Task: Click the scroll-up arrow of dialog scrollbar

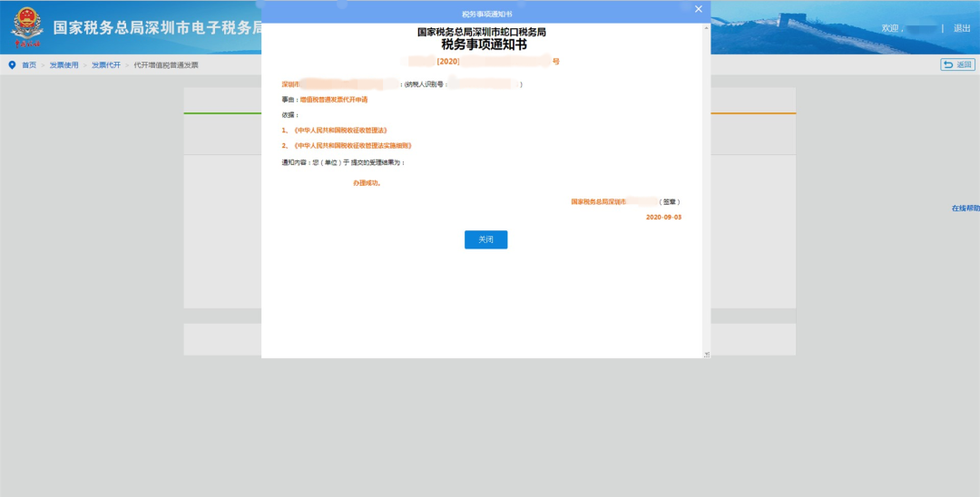Action: click(707, 28)
